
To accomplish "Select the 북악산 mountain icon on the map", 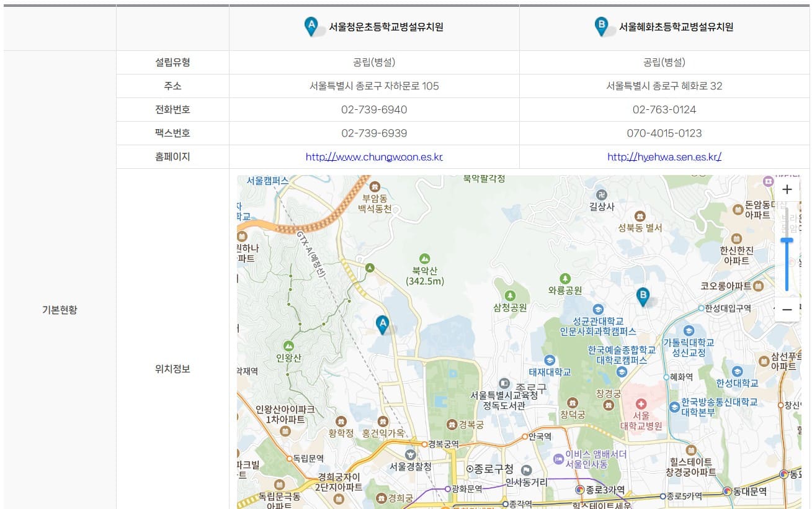I will click(x=424, y=259).
